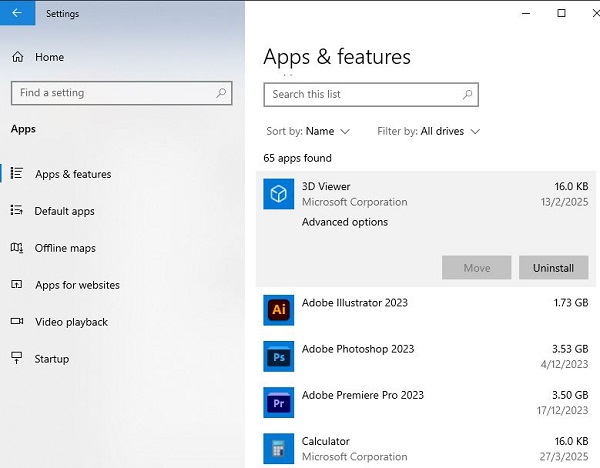The width and height of the screenshot is (600, 468).
Task: Click the Adobe Illustrator Ai icon
Action: point(279,310)
